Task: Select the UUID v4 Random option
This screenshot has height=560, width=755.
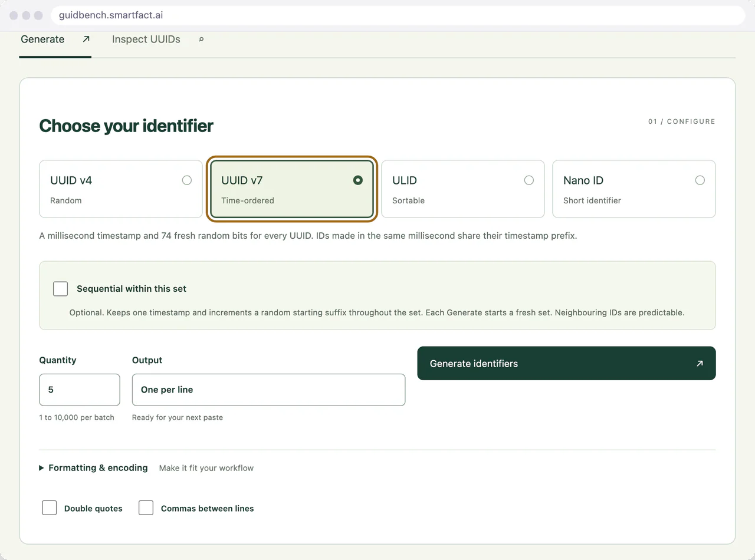Action: point(121,189)
